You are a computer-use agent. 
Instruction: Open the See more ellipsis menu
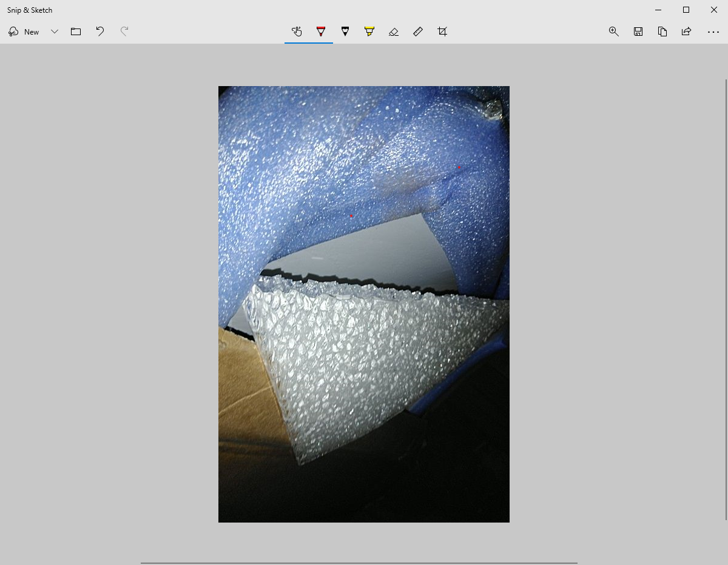(x=713, y=32)
